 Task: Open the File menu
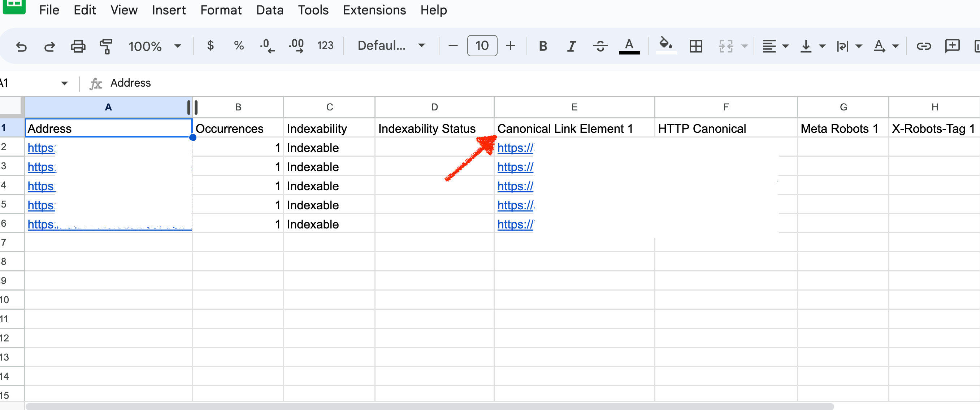(49, 10)
